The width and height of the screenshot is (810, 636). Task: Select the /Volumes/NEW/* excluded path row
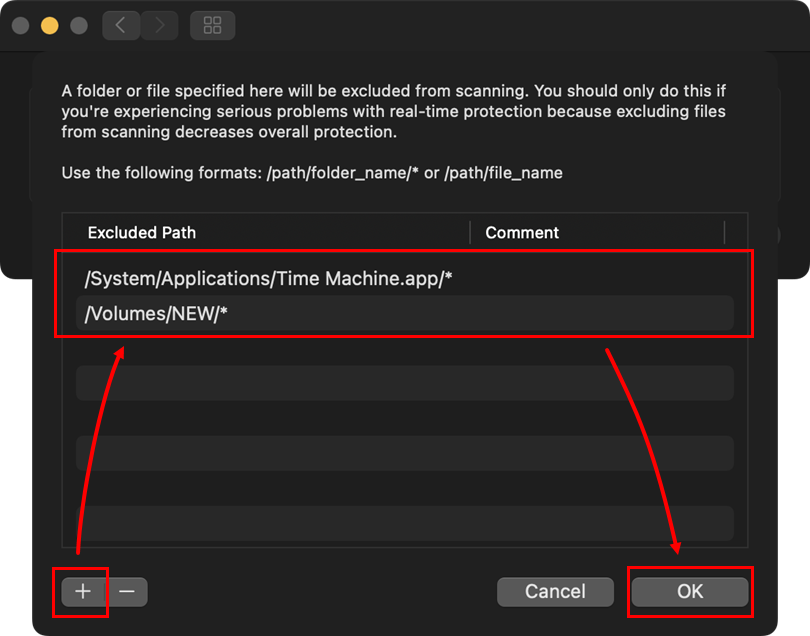[156, 314]
